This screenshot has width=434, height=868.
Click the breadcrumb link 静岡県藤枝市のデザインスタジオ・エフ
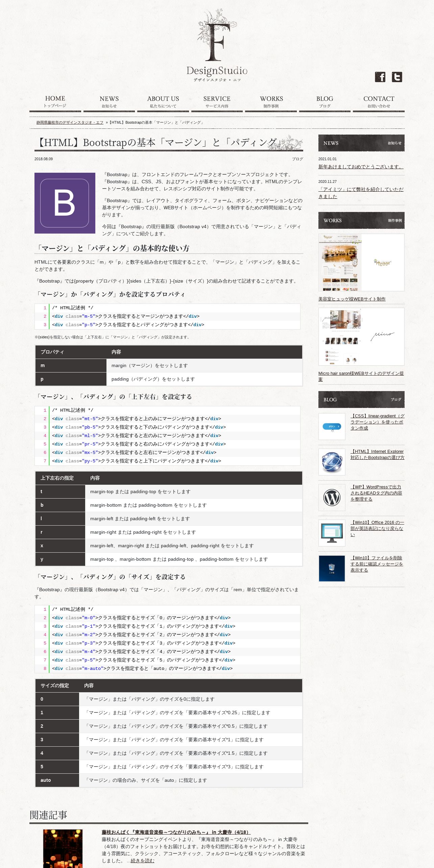click(x=70, y=122)
